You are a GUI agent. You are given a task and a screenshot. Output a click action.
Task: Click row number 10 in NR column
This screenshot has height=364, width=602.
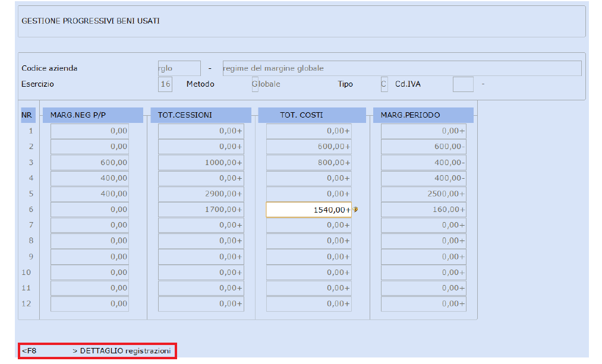(x=26, y=273)
